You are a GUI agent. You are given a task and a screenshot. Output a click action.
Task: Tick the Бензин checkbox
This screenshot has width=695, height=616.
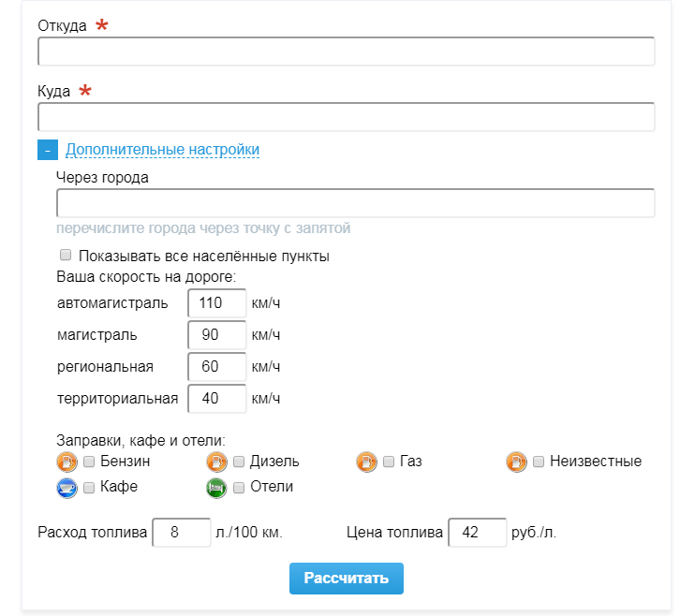click(89, 462)
